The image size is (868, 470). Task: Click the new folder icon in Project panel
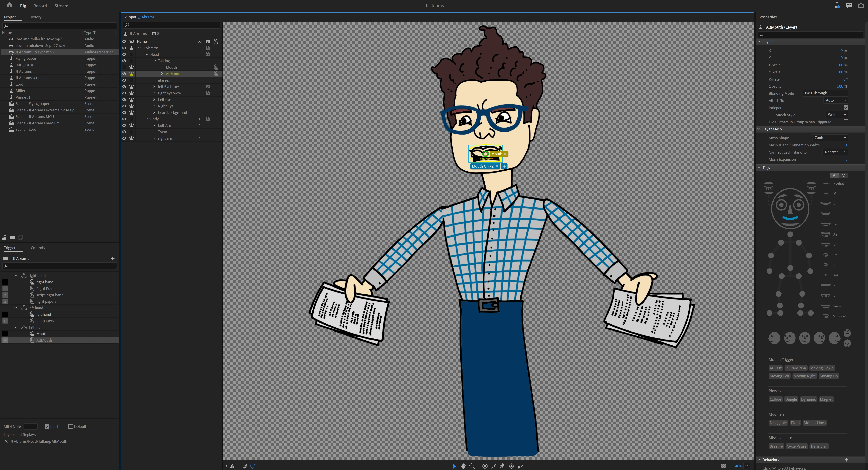[x=12, y=238]
